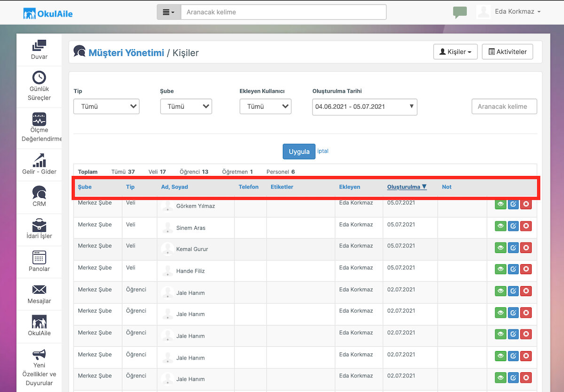View Görkem Yılmaz record with eye icon
The height and width of the screenshot is (392, 564).
[x=501, y=204]
